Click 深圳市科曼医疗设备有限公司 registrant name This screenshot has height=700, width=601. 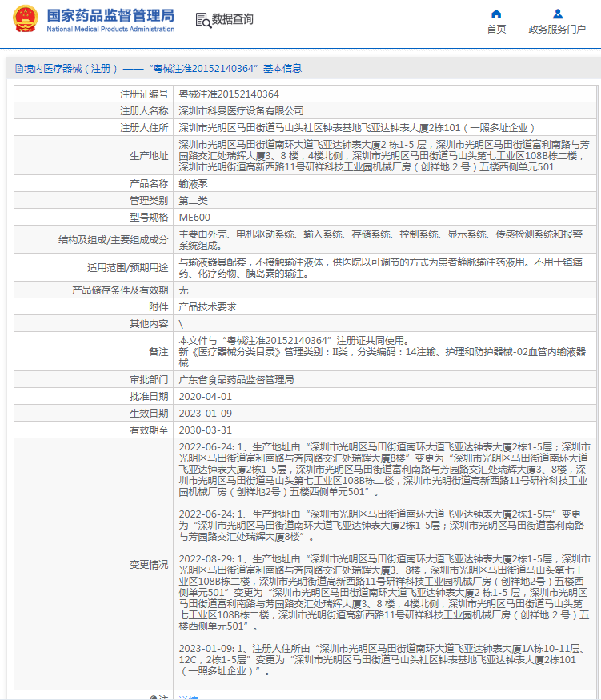241,110
